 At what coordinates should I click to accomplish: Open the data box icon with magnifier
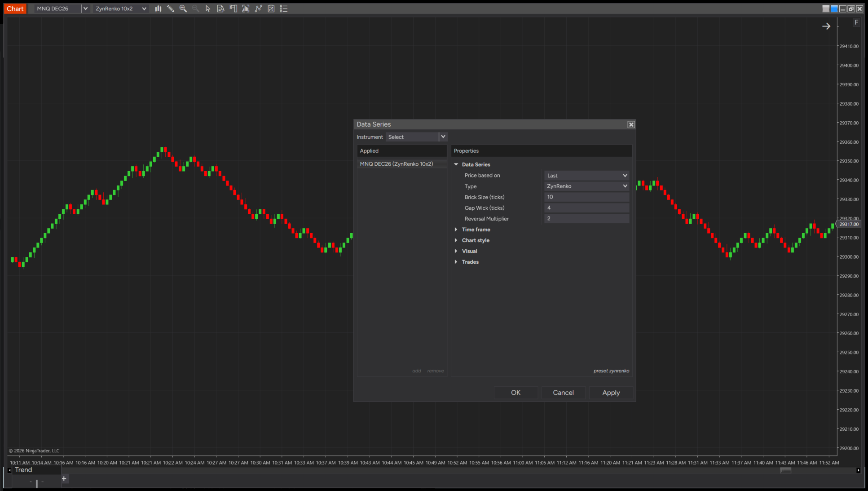click(220, 9)
